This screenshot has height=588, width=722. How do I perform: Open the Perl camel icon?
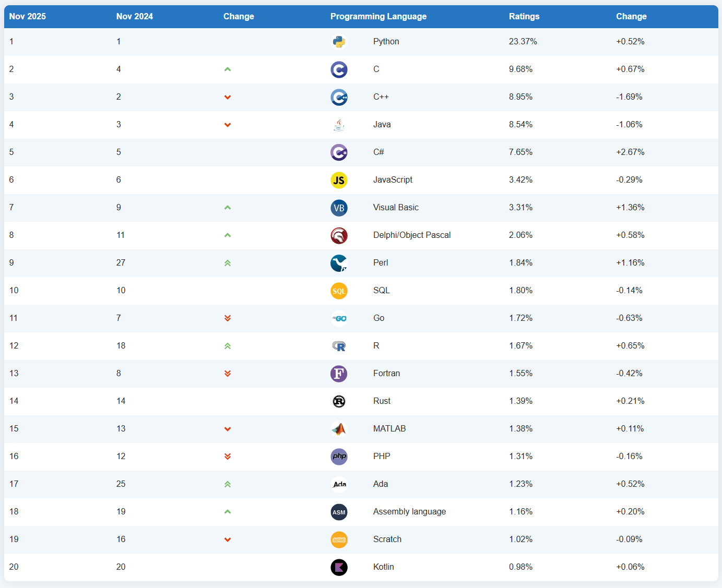339,263
